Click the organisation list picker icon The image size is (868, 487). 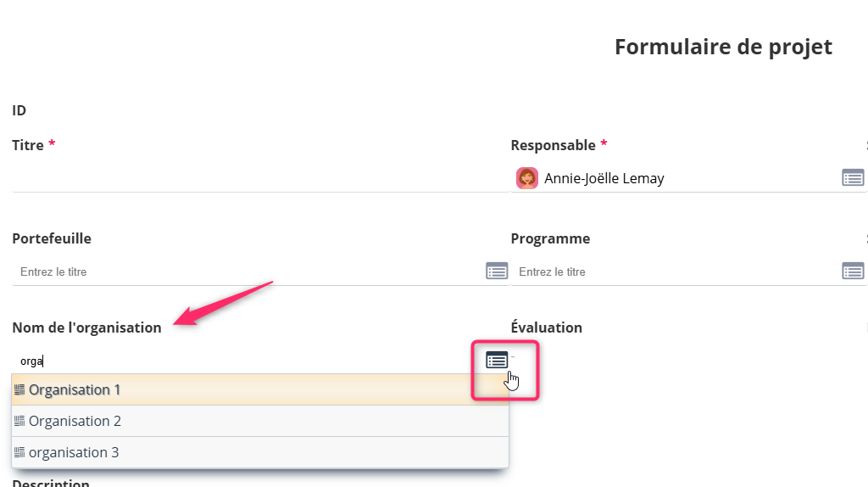(497, 360)
